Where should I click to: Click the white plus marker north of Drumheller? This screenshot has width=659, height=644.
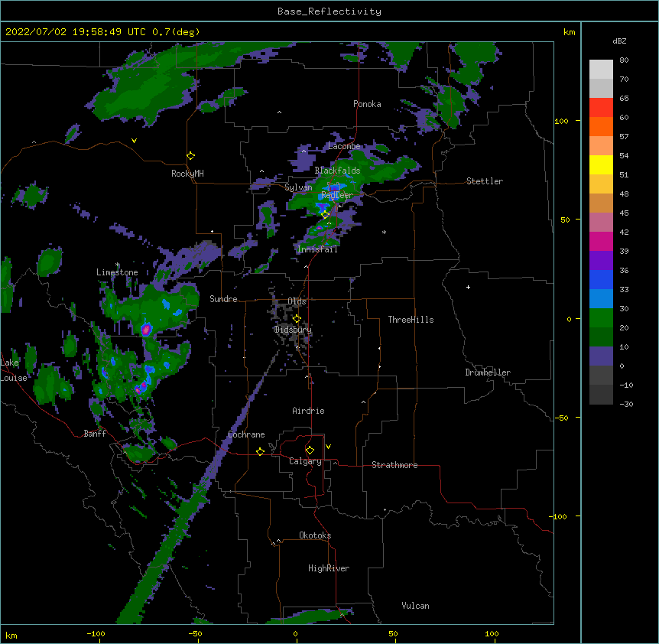coord(468,287)
